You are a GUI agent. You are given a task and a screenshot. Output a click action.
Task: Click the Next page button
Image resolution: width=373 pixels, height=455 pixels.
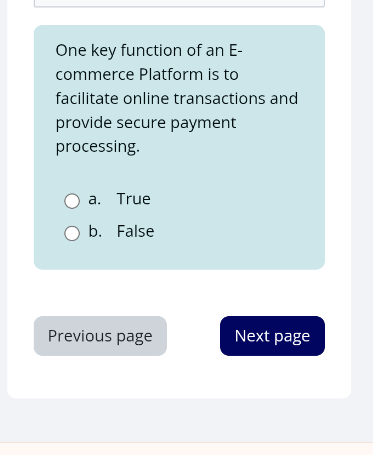[272, 336]
